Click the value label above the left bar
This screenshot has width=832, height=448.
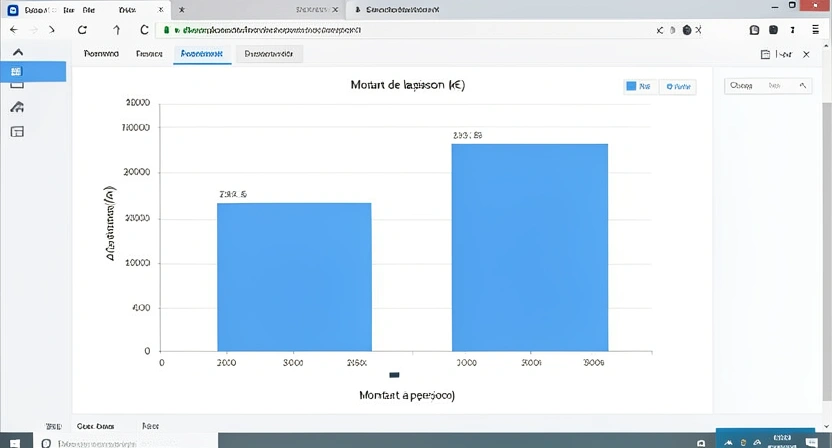(x=233, y=194)
